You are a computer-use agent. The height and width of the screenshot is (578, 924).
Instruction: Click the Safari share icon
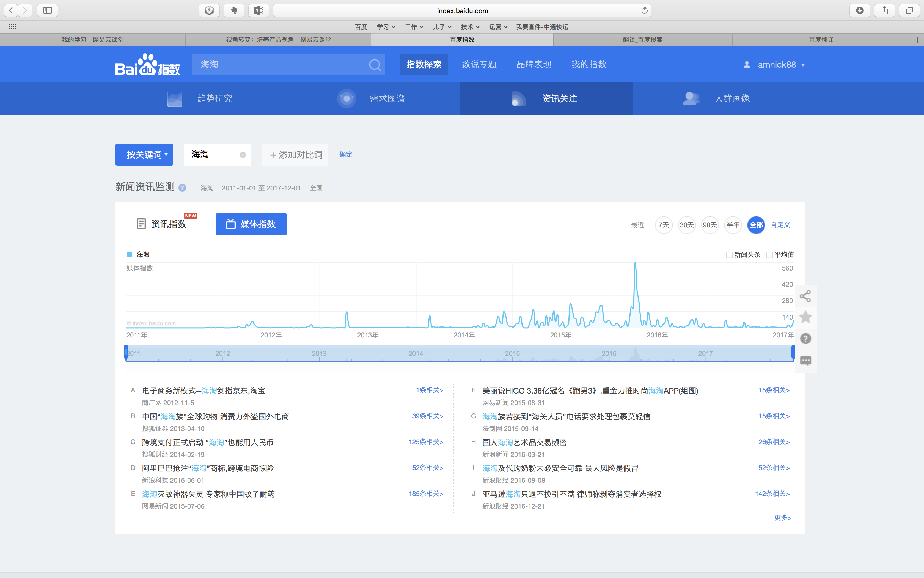pyautogui.click(x=884, y=10)
